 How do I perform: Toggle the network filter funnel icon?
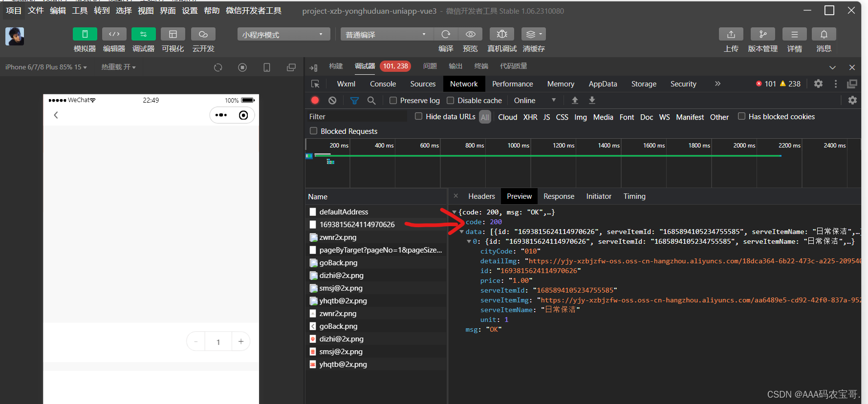coord(354,101)
